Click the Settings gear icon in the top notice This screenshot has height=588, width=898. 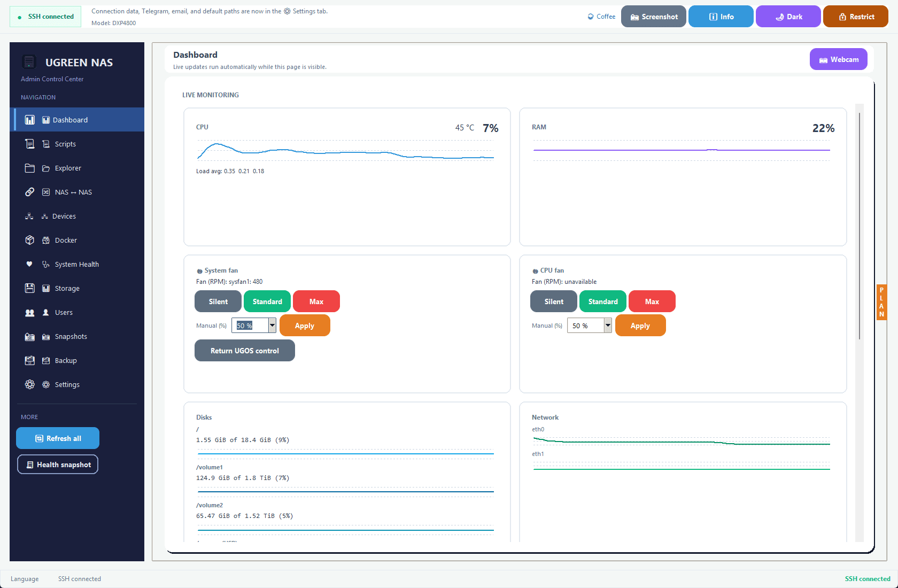(x=287, y=11)
